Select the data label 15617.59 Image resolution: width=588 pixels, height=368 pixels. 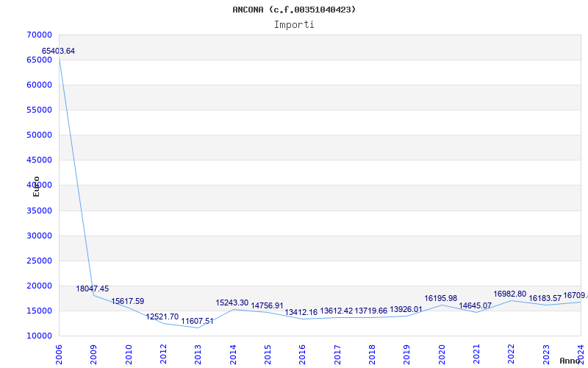pos(127,301)
